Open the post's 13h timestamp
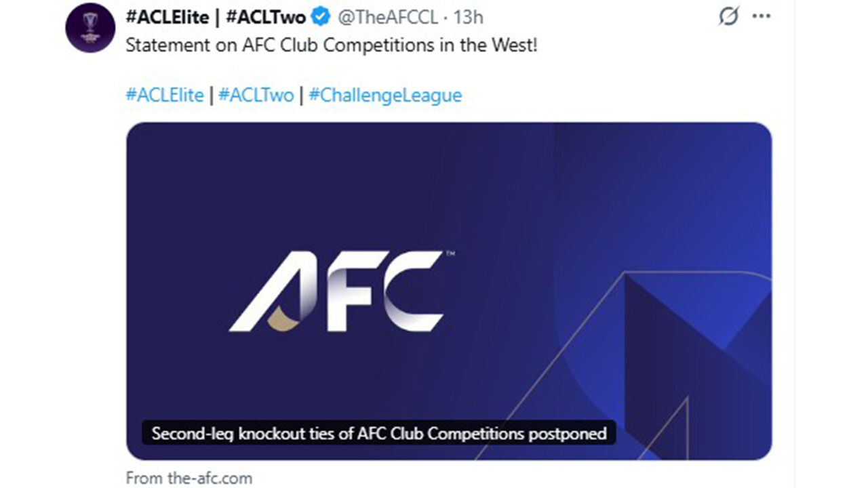 (468, 17)
